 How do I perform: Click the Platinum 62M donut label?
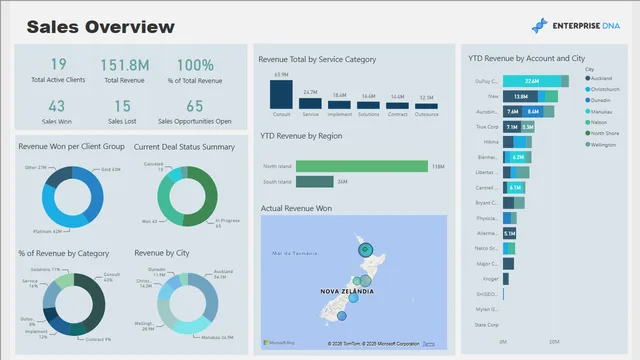pyautogui.click(x=47, y=231)
